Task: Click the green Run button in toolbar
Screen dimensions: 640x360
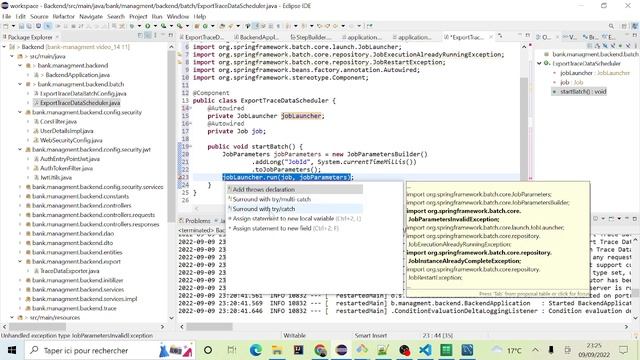Action: click(147, 26)
